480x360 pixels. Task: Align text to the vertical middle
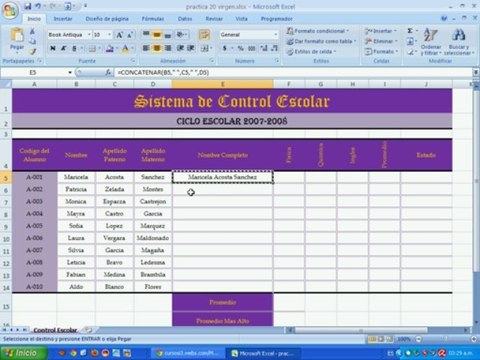(x=157, y=34)
